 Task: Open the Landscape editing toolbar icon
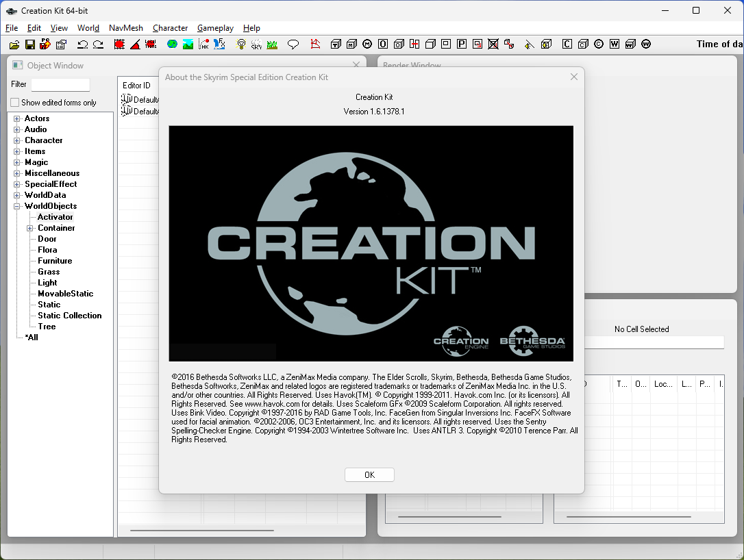[x=188, y=44]
